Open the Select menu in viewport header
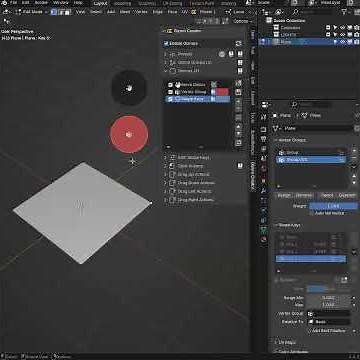This screenshot has width=360, height=360. (x=96, y=12)
